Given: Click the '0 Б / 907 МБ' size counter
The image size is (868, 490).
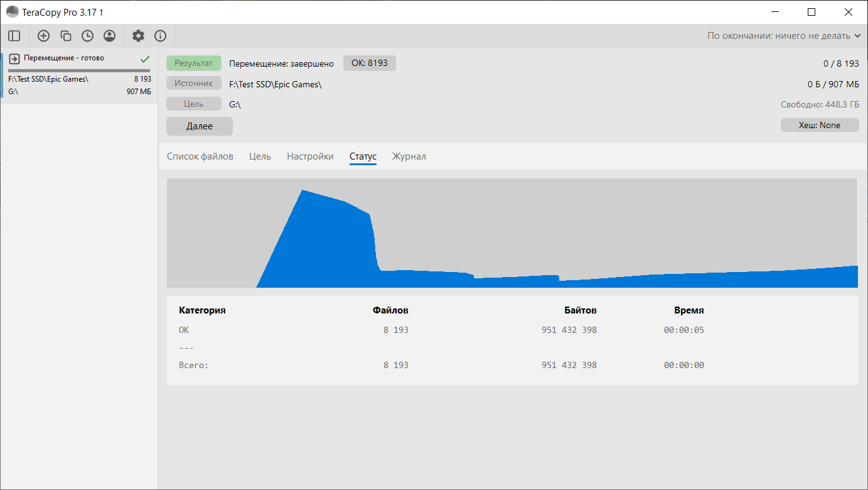Looking at the screenshot, I should (833, 84).
